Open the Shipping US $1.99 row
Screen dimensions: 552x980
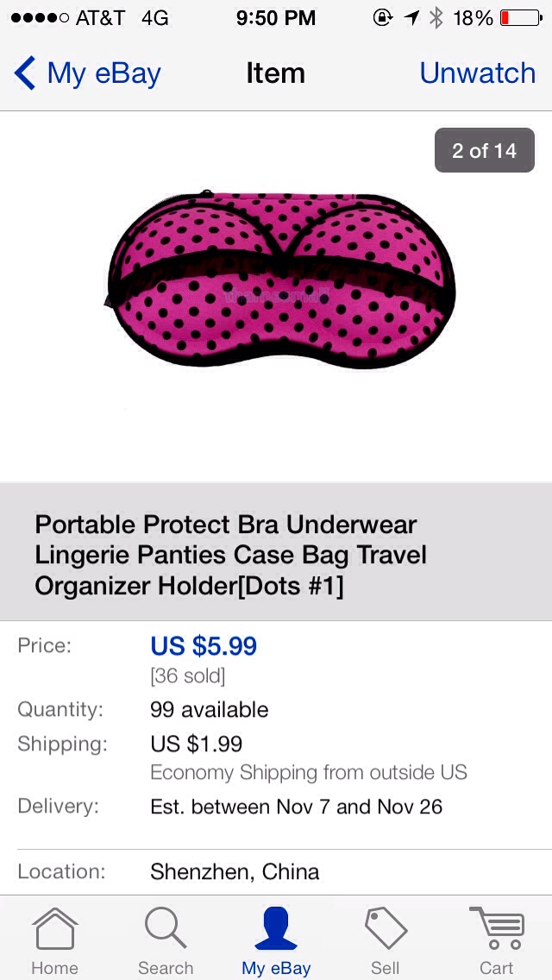276,757
